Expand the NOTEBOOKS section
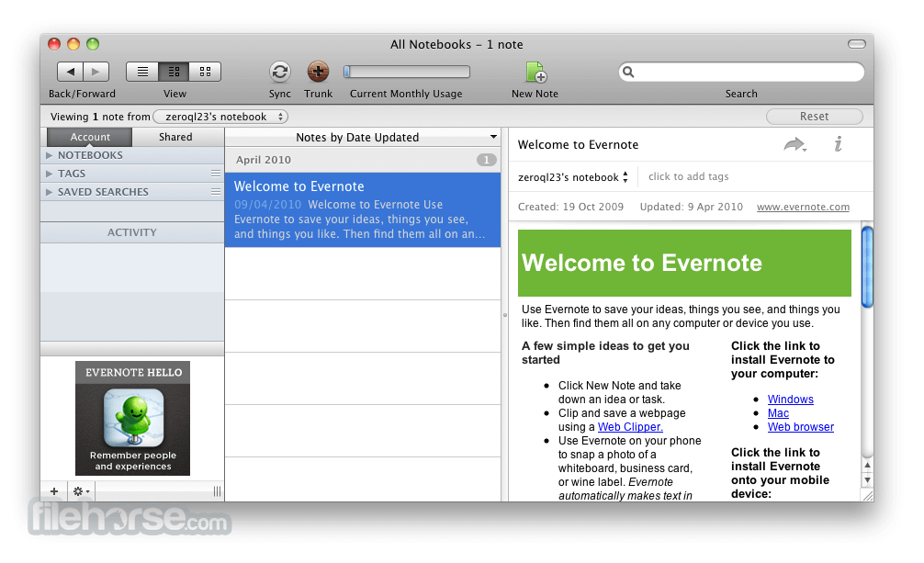 coord(49,155)
